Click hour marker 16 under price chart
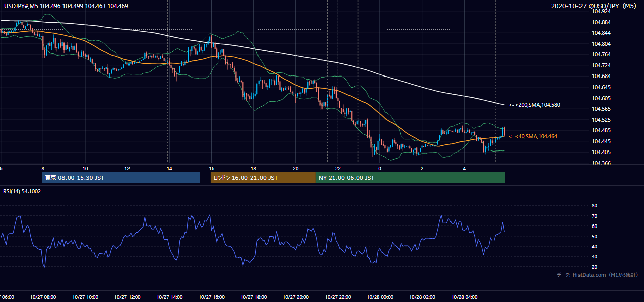The image size is (644, 302). pyautogui.click(x=212, y=169)
